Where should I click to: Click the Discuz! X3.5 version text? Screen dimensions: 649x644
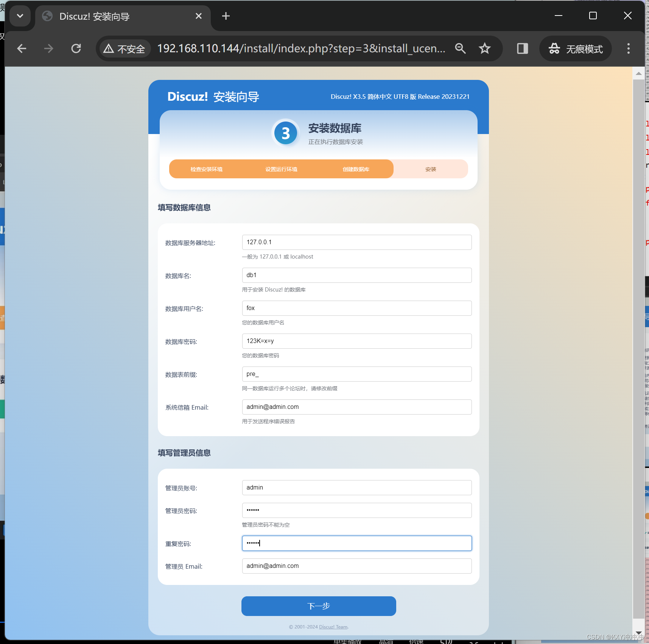point(400,97)
